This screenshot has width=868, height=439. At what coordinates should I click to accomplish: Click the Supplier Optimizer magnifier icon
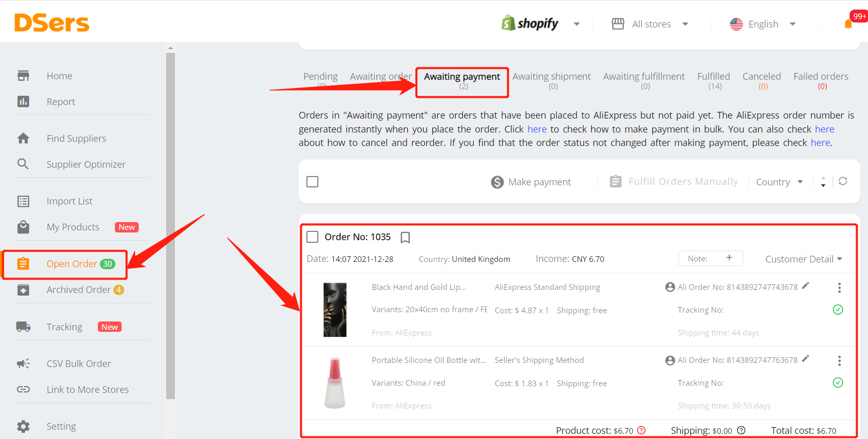tap(23, 164)
